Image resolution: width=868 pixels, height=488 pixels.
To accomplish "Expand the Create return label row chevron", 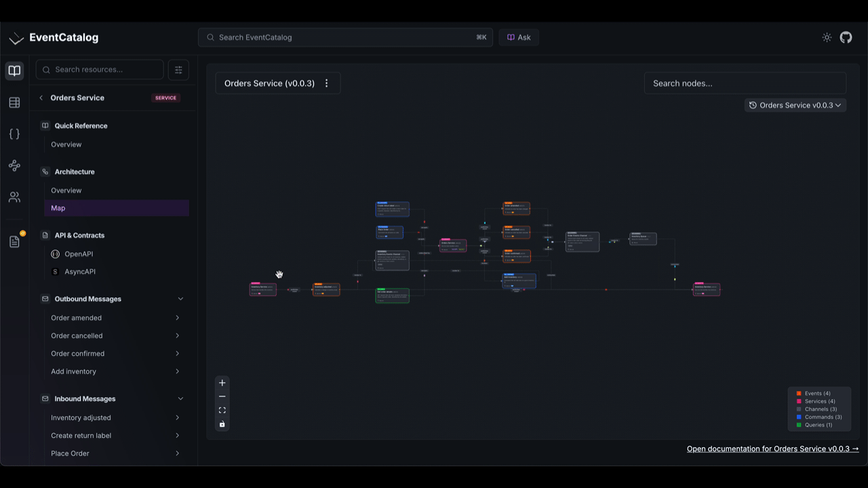I will (x=178, y=436).
